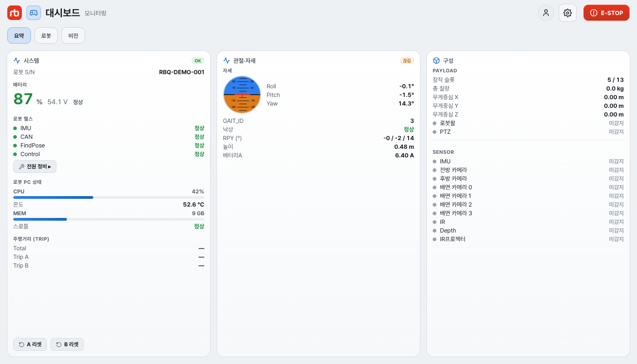Click the MEM usage progress bar
This screenshot has width=637, height=364.
point(109,219)
